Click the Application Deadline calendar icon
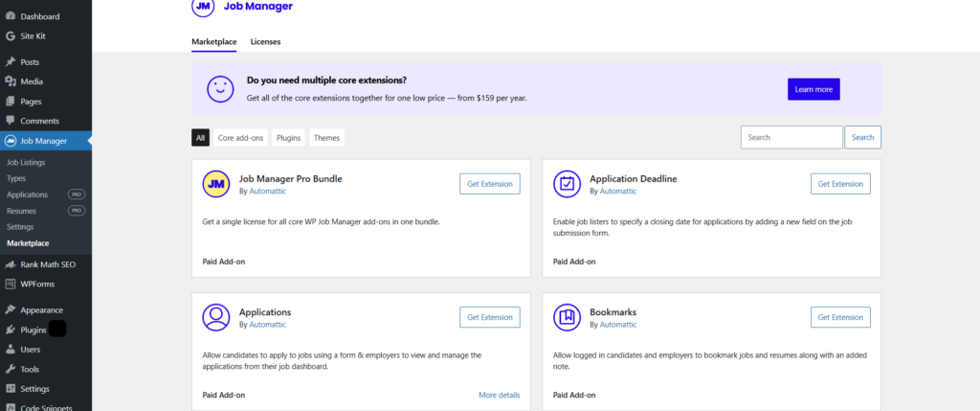This screenshot has width=980, height=411. (x=567, y=183)
